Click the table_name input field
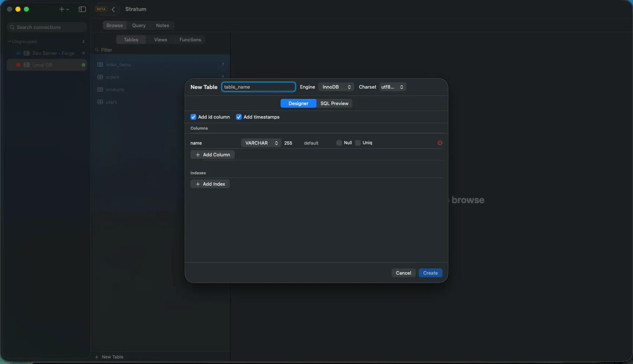 (258, 87)
